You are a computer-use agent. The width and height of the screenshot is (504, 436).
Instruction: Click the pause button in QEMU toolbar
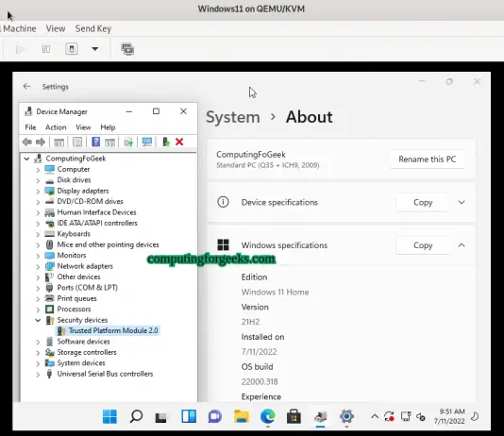(46, 49)
